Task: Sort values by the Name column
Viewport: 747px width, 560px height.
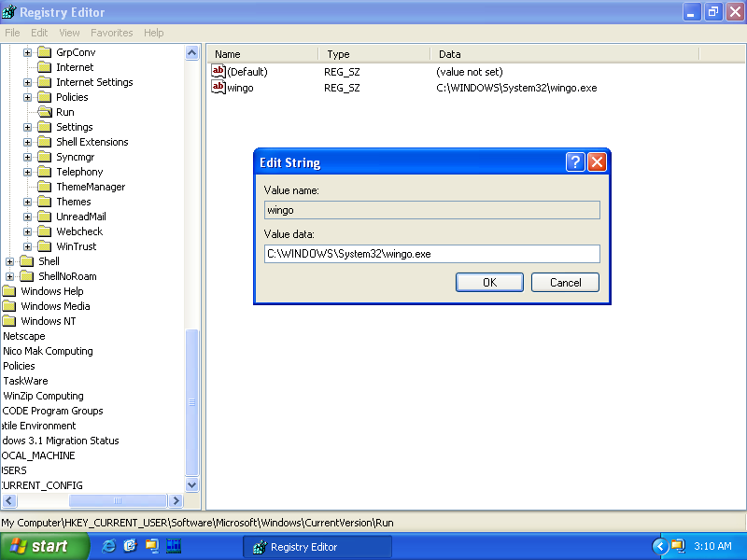Action: (263, 54)
